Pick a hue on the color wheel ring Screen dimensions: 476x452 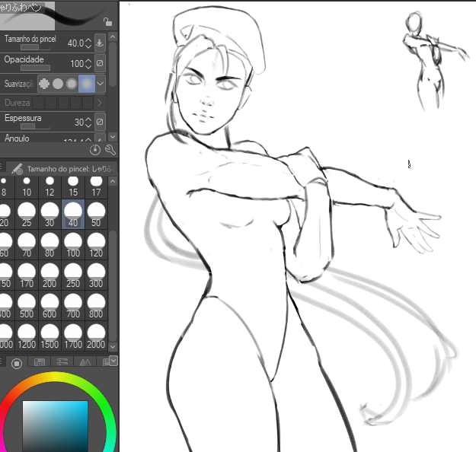[x=55, y=377]
